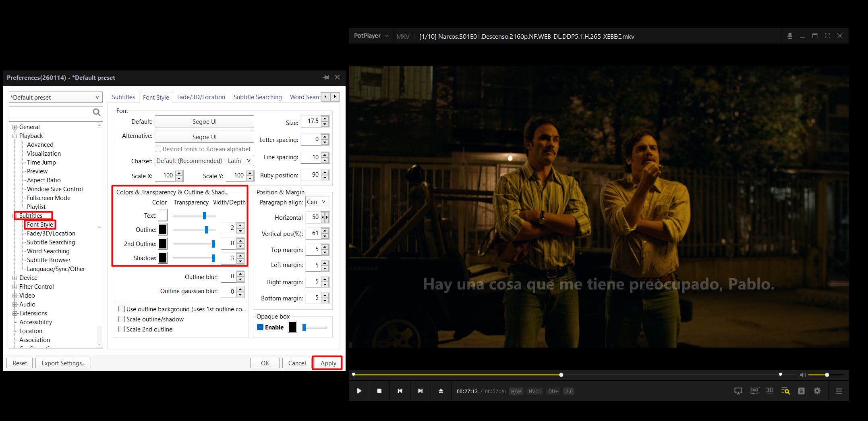Check the Scale outline/shadow box

(x=122, y=319)
